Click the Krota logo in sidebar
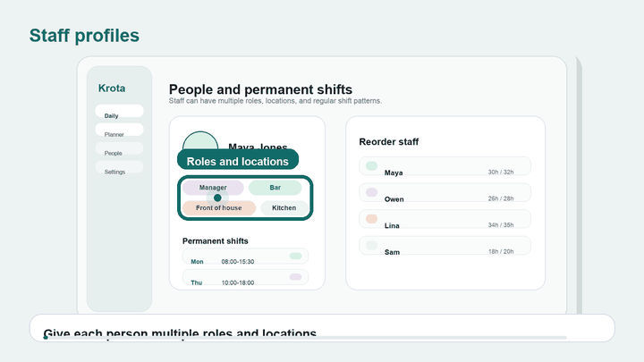Screen dimensions: 644x362 112,88
